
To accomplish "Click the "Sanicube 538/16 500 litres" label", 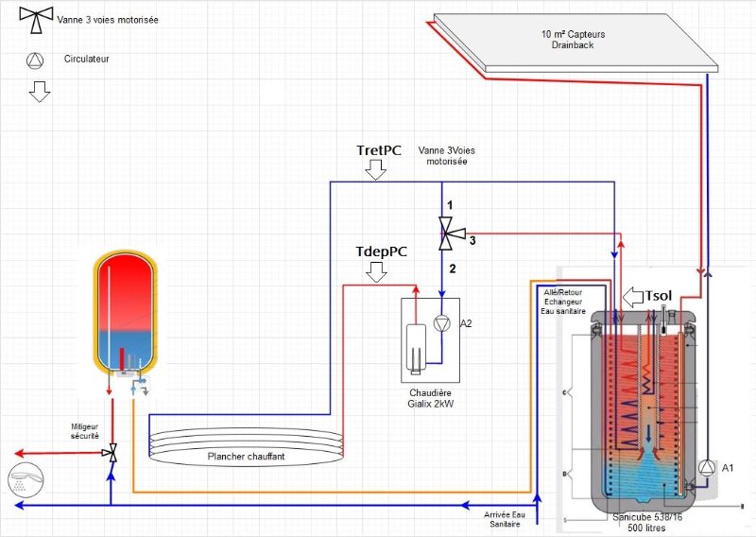I will (647, 523).
